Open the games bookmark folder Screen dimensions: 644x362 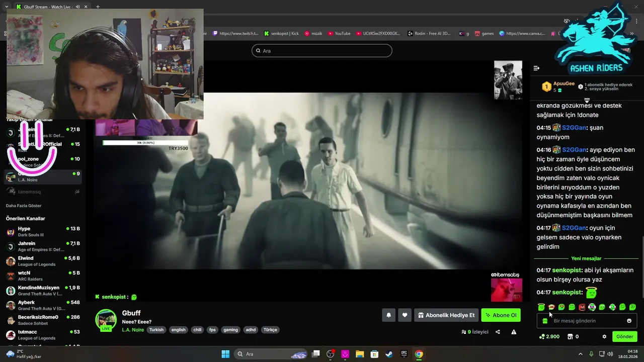pos(484,34)
